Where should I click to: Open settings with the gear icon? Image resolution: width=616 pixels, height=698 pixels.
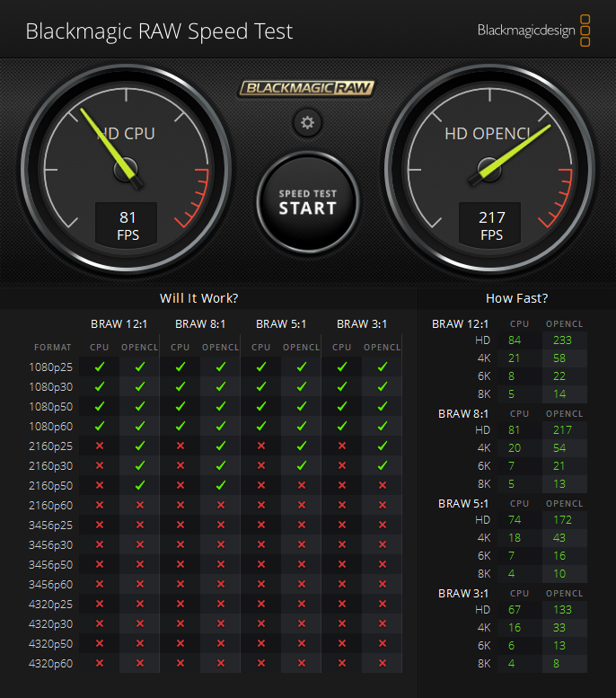307,122
